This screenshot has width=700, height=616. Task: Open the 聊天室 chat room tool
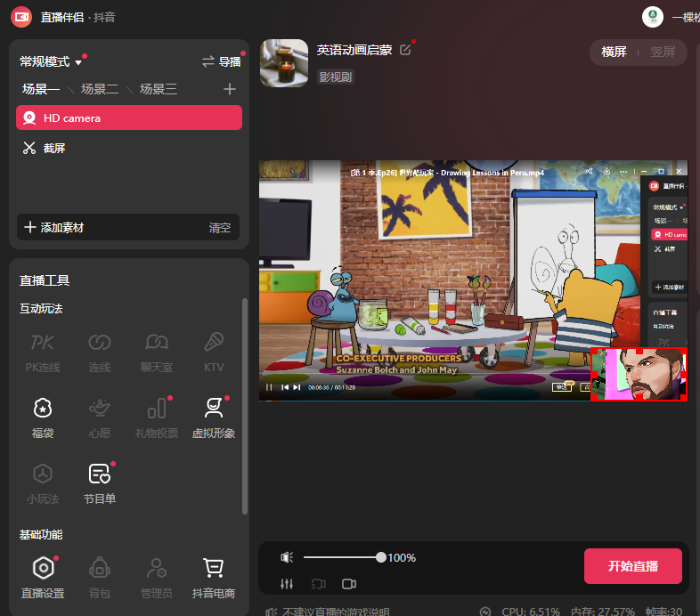point(157,353)
